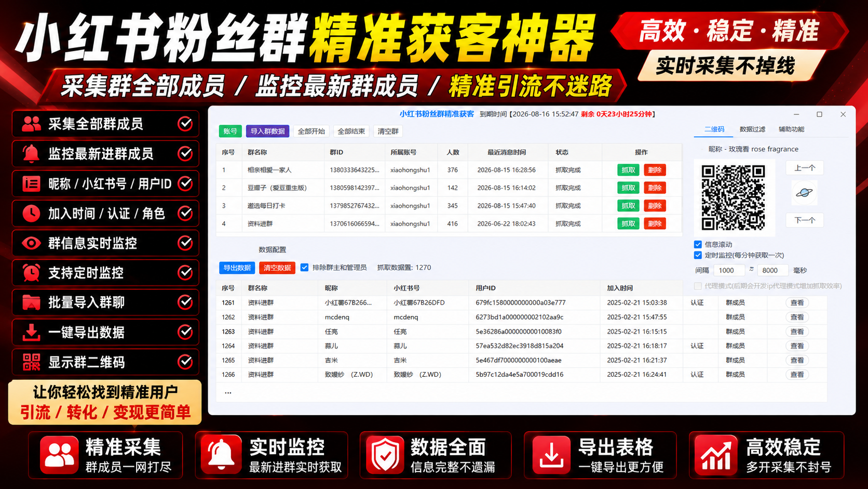Click the planet icon beside the QR code
Viewport: 868px width, 489px height.
tap(804, 193)
